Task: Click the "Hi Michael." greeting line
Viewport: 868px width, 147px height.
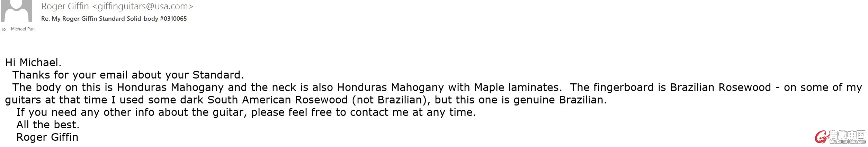Action: click(33, 63)
